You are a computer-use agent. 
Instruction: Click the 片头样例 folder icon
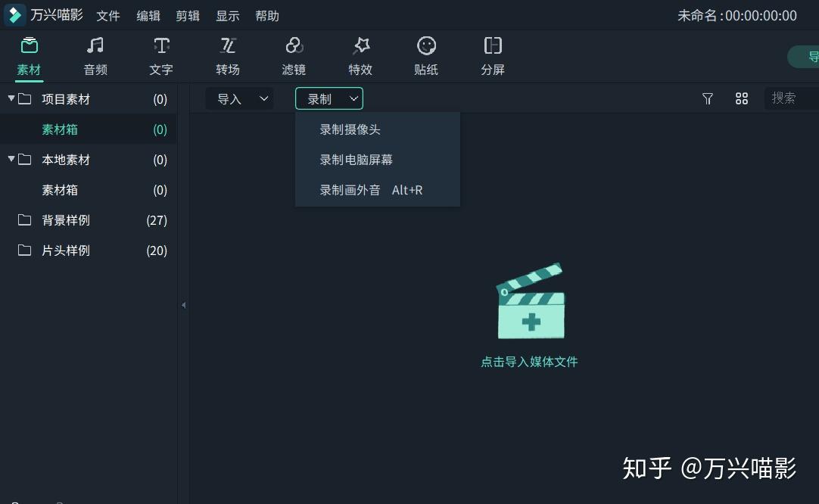pos(24,250)
